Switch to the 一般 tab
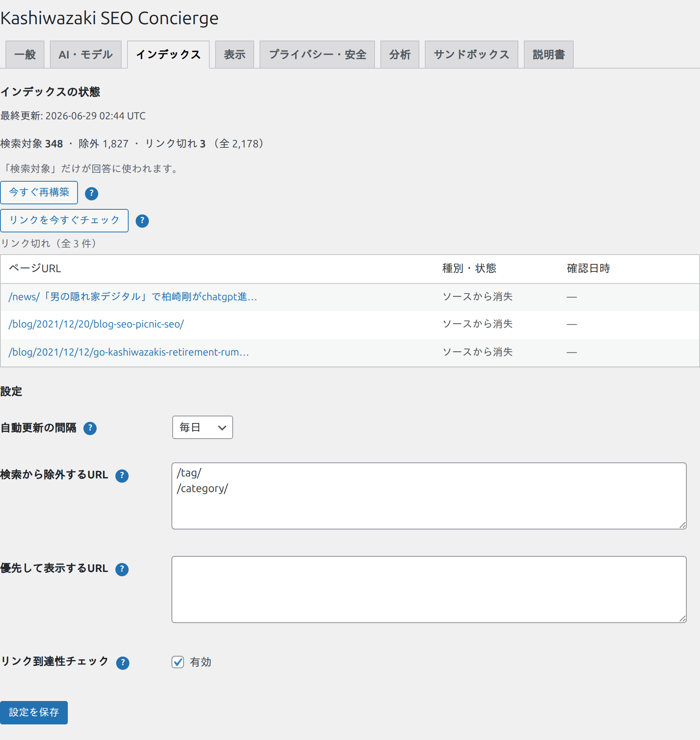700x740 pixels. (25, 55)
